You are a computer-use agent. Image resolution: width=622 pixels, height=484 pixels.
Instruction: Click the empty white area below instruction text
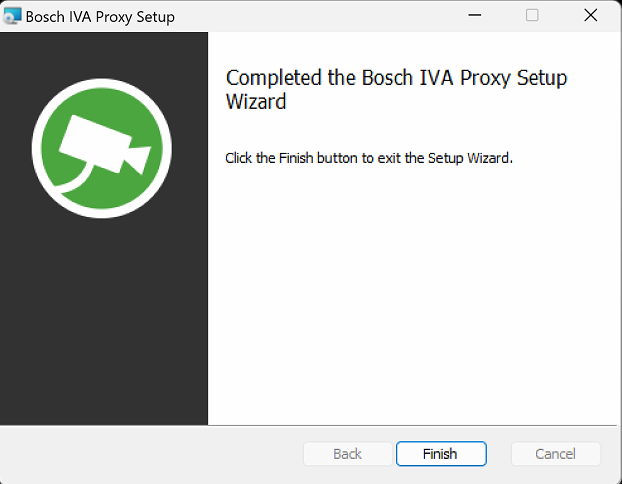(x=414, y=300)
